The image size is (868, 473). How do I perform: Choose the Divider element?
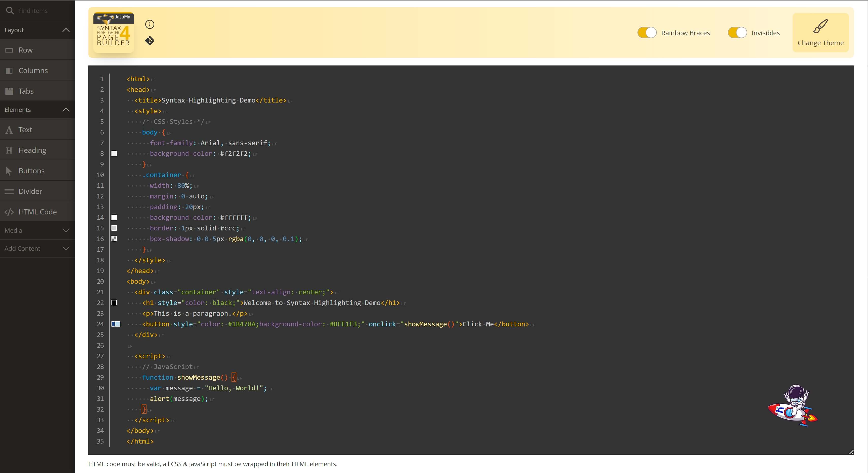click(x=30, y=191)
